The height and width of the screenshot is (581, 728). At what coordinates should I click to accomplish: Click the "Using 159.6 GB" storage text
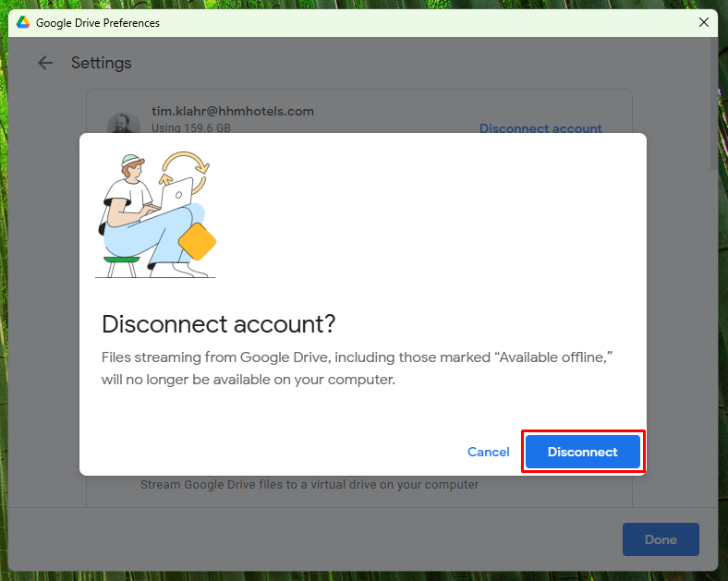191,128
